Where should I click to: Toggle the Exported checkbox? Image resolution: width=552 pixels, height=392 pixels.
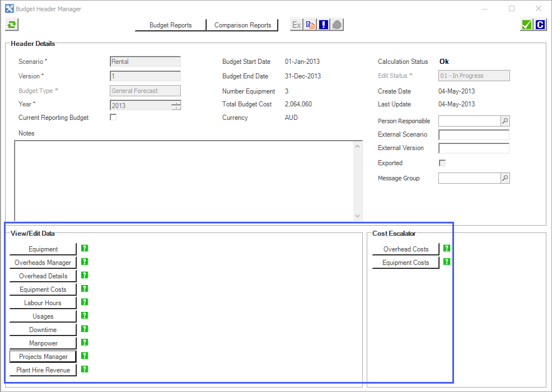click(x=442, y=163)
